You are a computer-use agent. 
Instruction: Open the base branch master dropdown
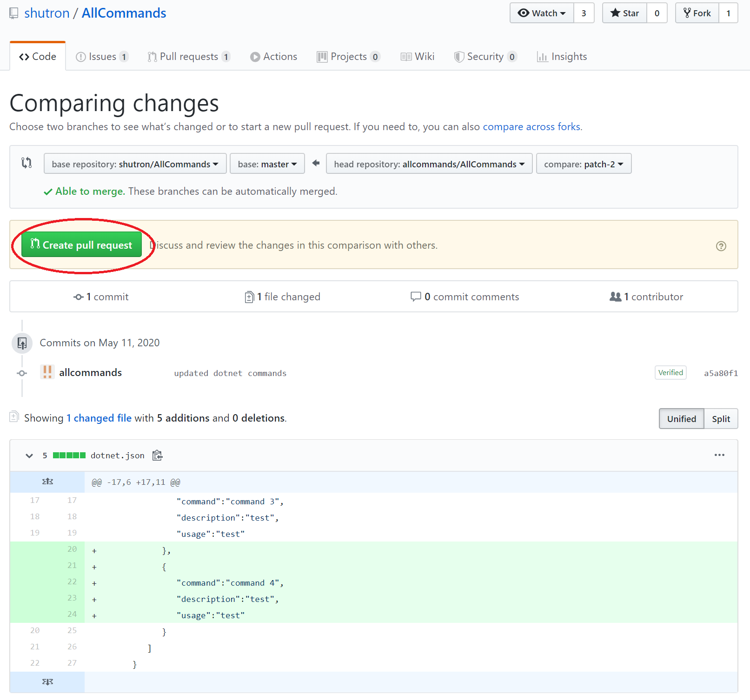point(267,164)
